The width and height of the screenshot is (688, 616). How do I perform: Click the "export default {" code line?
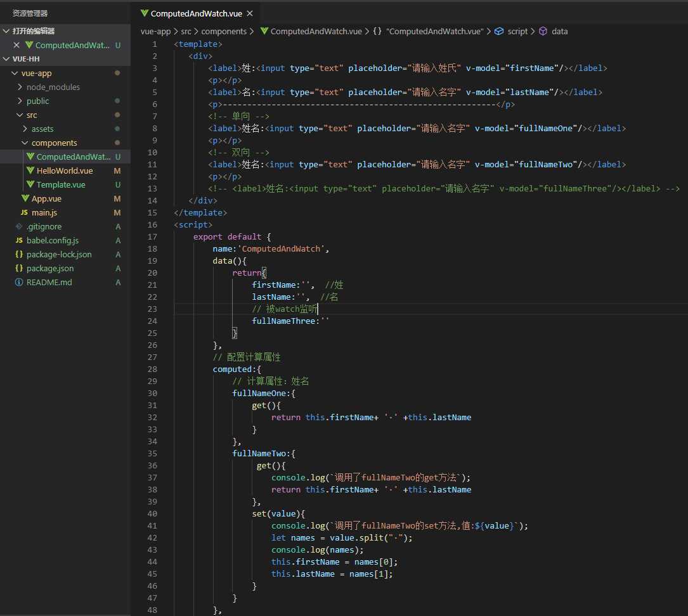click(232, 237)
